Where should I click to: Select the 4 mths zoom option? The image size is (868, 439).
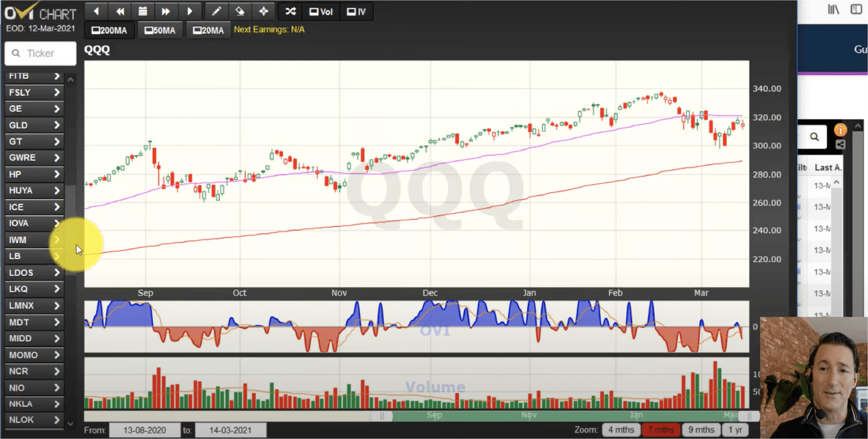click(621, 430)
